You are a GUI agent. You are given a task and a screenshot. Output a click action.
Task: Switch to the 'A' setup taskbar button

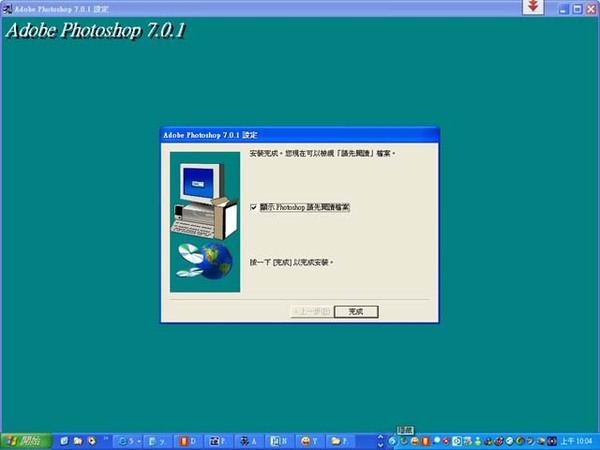point(250,441)
